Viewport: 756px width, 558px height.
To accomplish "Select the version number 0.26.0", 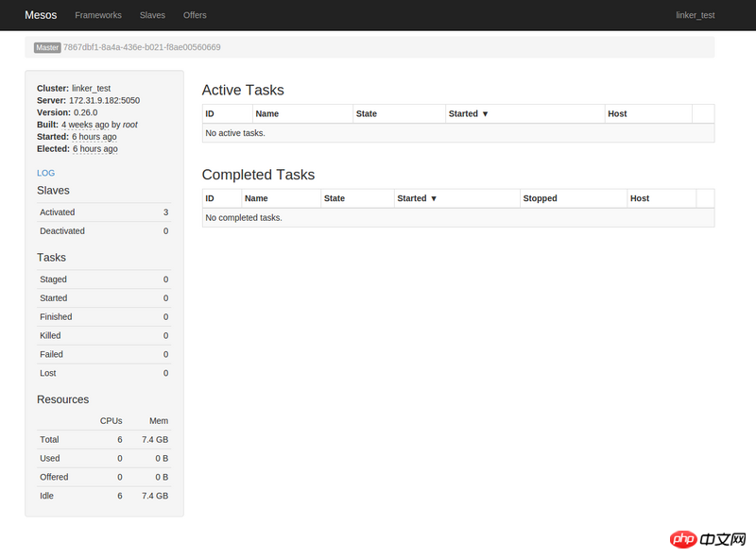I will [85, 112].
